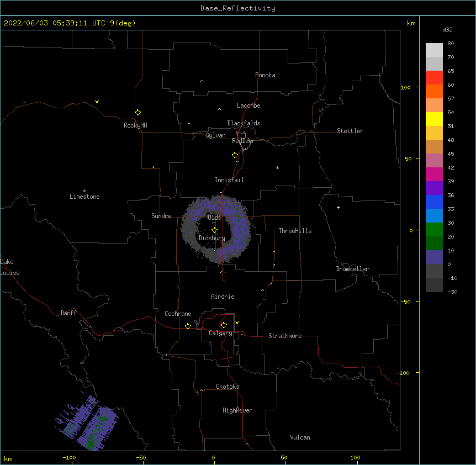Select the bright green 20-30 dBZ swatch
This screenshot has height=465, width=476.
coord(434,230)
